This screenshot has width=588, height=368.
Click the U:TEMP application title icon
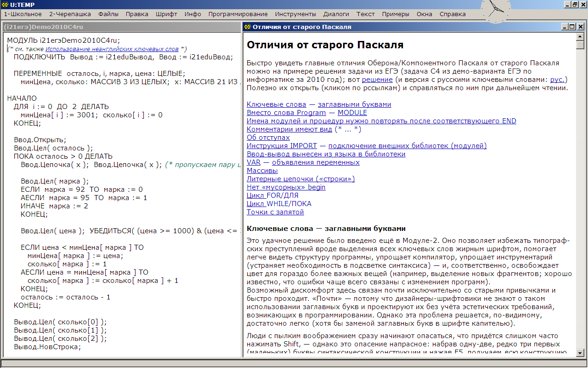(4, 4)
